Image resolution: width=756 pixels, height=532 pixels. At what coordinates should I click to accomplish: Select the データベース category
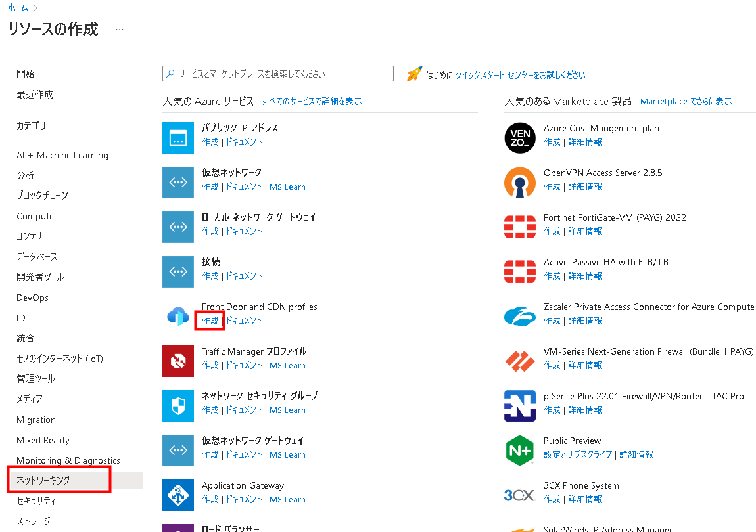(x=37, y=257)
